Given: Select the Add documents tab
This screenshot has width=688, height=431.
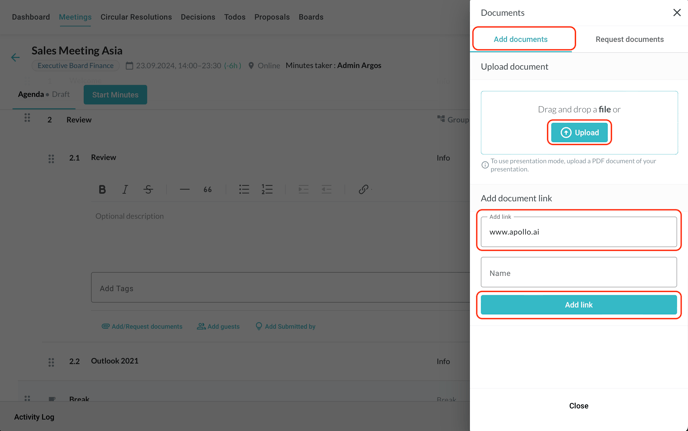Looking at the screenshot, I should [521, 39].
